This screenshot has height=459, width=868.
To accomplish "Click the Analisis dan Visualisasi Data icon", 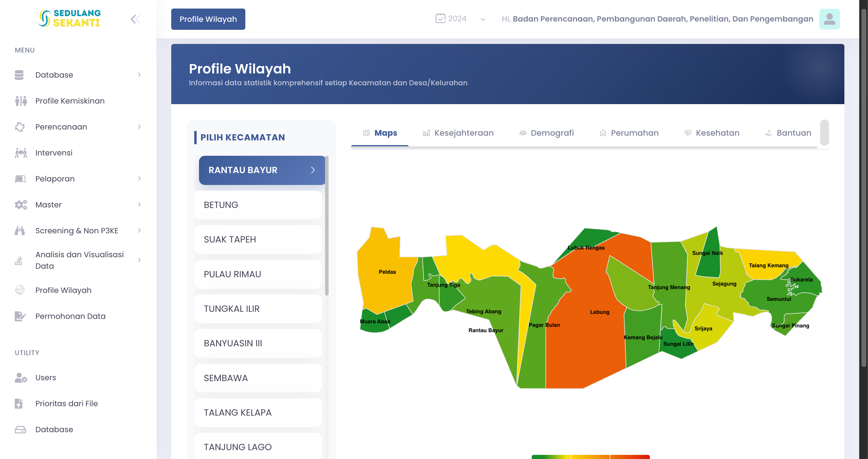I will (x=19, y=260).
